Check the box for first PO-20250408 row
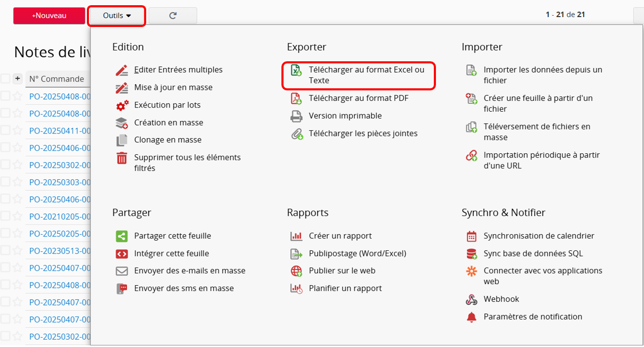Viewport: 644px width, 347px height. tap(5, 96)
